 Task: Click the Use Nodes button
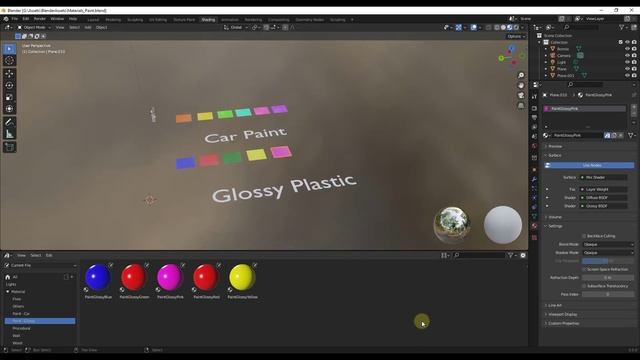pyautogui.click(x=590, y=165)
